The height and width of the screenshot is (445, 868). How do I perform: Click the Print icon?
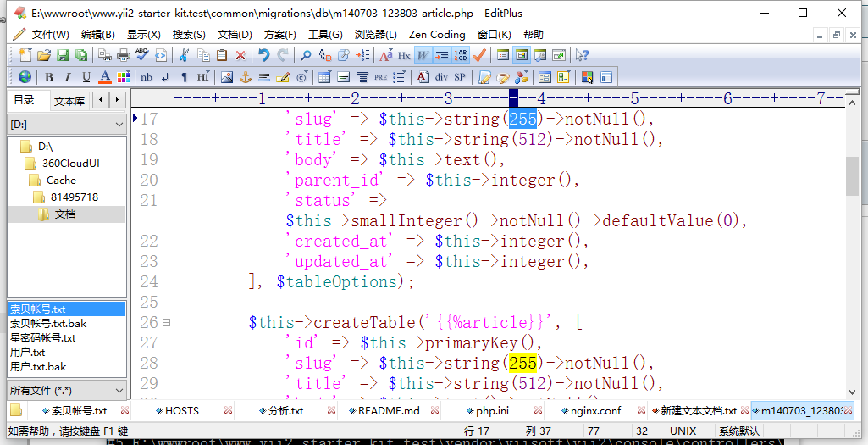[124, 55]
